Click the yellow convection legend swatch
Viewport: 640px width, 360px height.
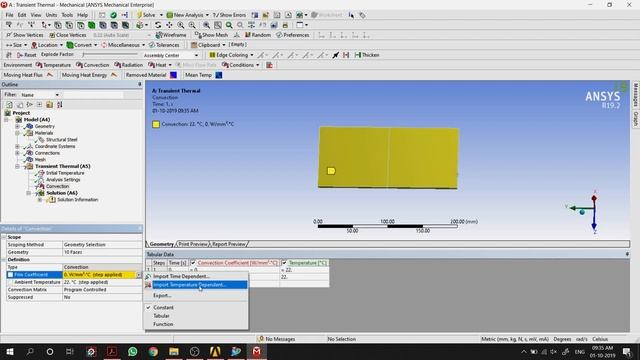pos(156,124)
